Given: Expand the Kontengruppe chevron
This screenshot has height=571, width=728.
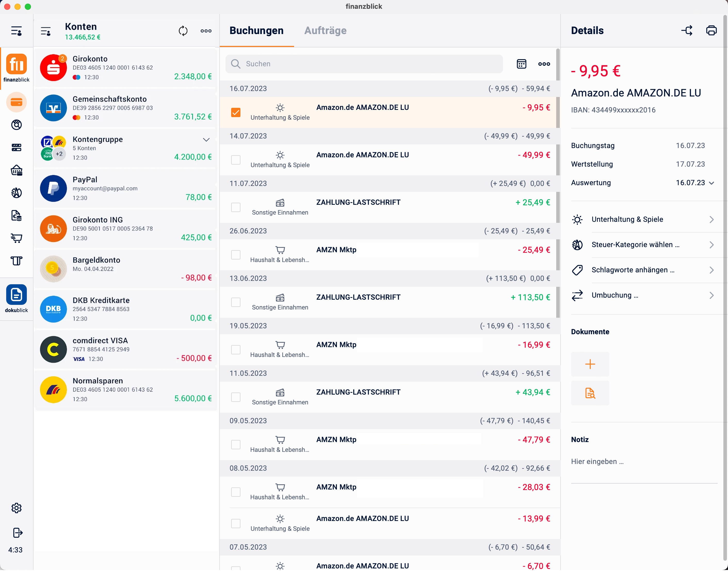Looking at the screenshot, I should click(x=206, y=140).
